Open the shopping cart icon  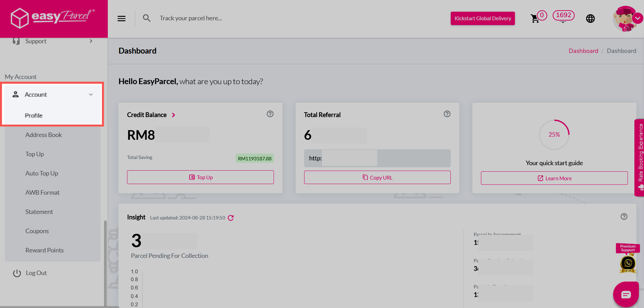pyautogui.click(x=535, y=19)
